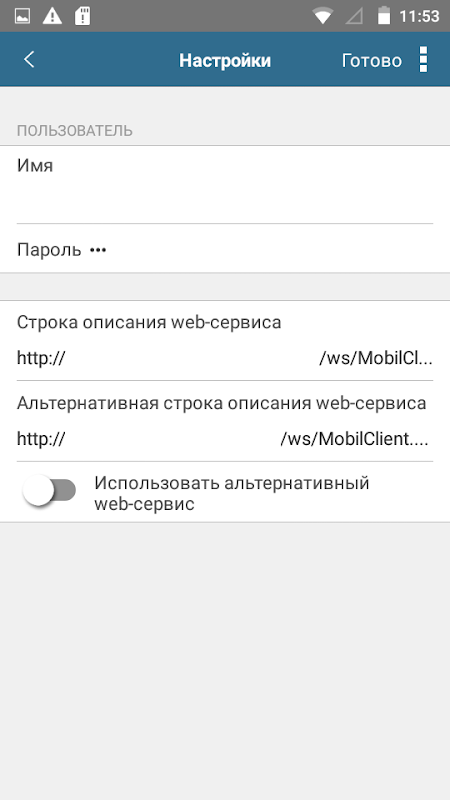This screenshot has height=800, width=450.
Task: Tap the warning triangle notification icon
Action: (x=52, y=16)
